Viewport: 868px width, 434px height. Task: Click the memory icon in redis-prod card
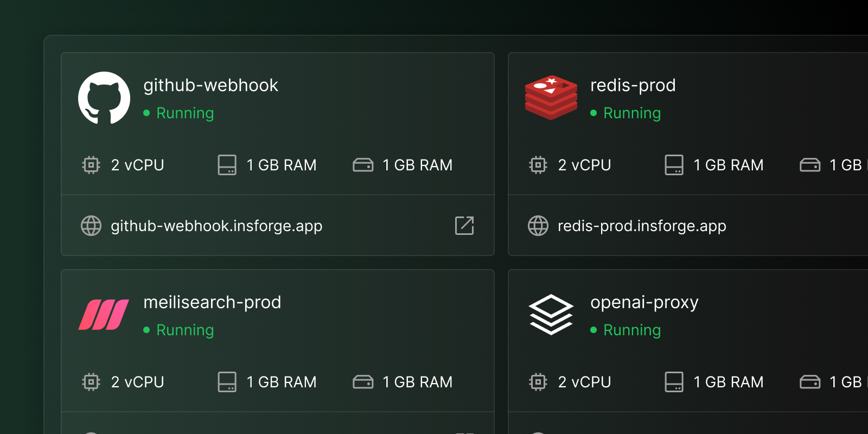674,165
